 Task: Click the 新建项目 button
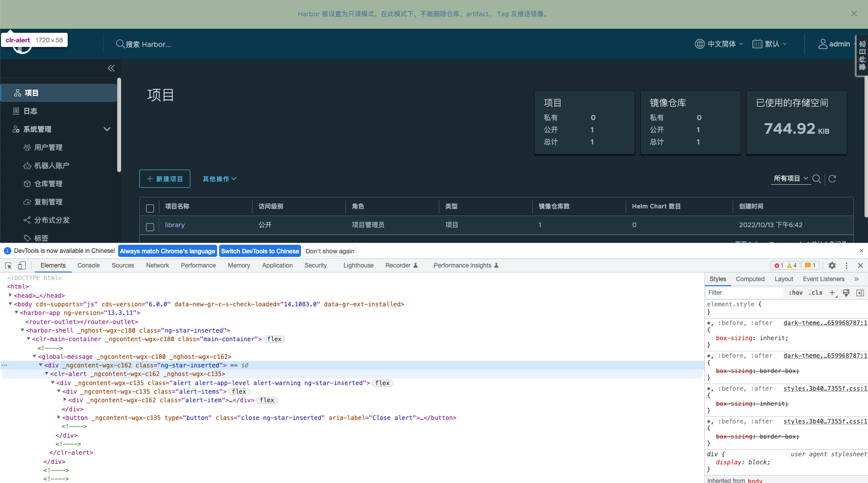pos(165,179)
